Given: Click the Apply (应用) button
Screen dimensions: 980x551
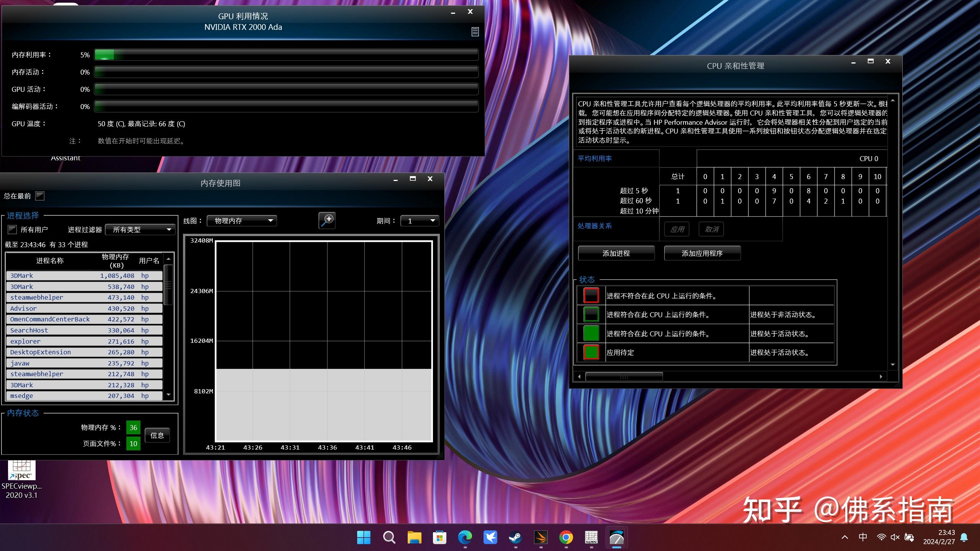Looking at the screenshot, I should [x=677, y=229].
